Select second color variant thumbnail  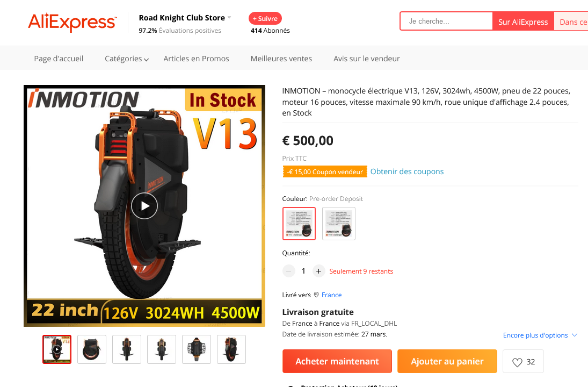pyautogui.click(x=339, y=224)
